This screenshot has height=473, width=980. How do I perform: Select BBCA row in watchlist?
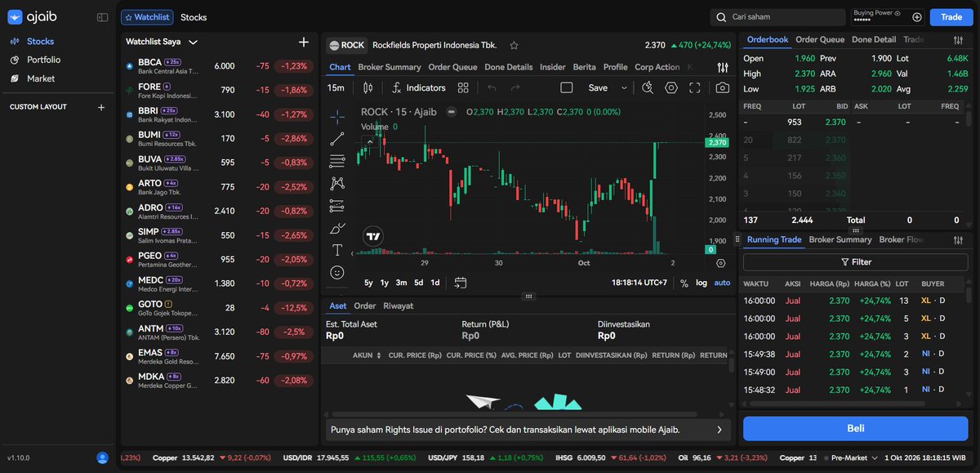219,66
